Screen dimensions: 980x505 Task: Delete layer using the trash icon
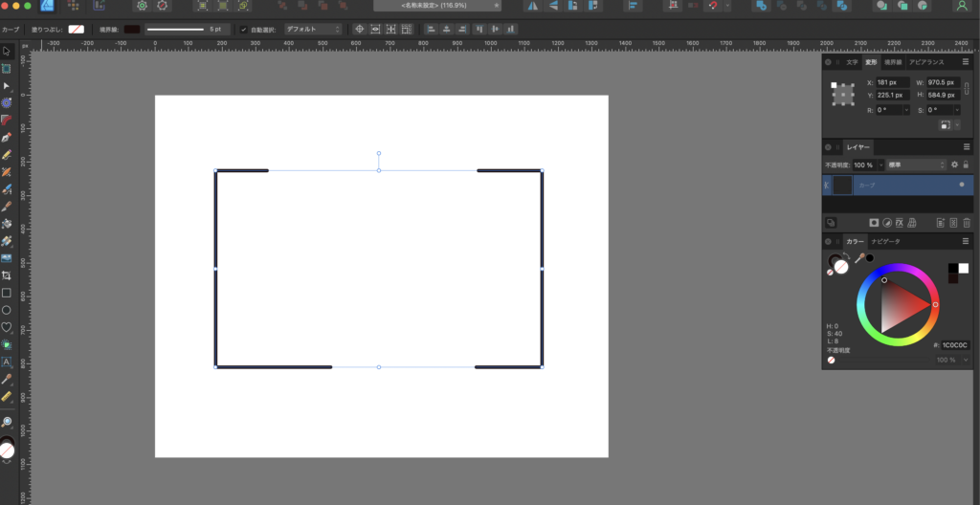[x=967, y=222]
